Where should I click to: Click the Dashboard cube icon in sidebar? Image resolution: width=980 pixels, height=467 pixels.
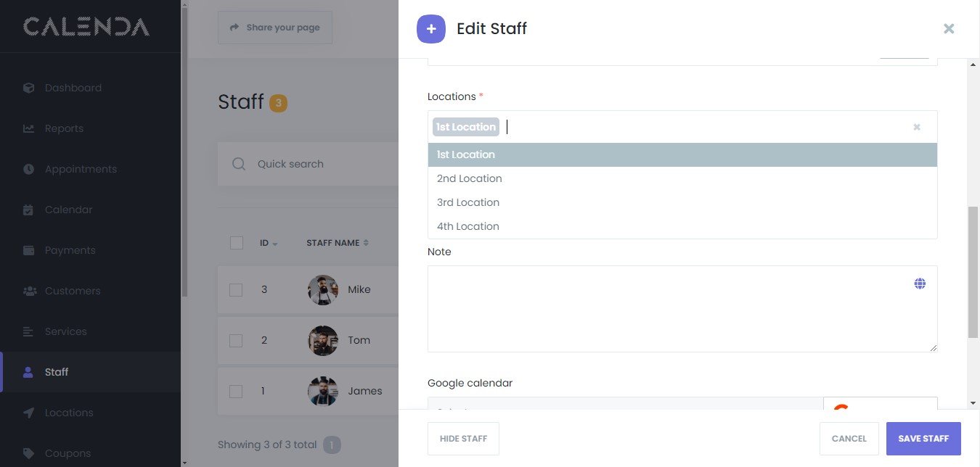28,88
